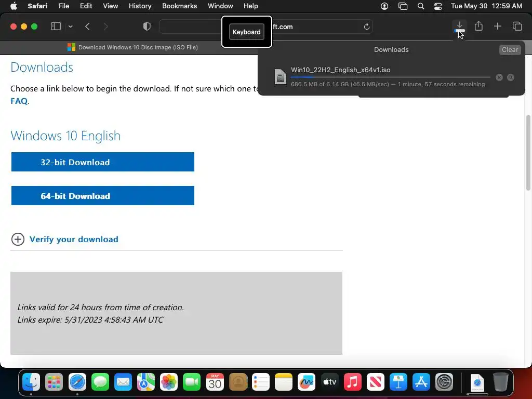Cancel the Win10 ISO download
Viewport: 532px width, 399px height.
(499, 77)
